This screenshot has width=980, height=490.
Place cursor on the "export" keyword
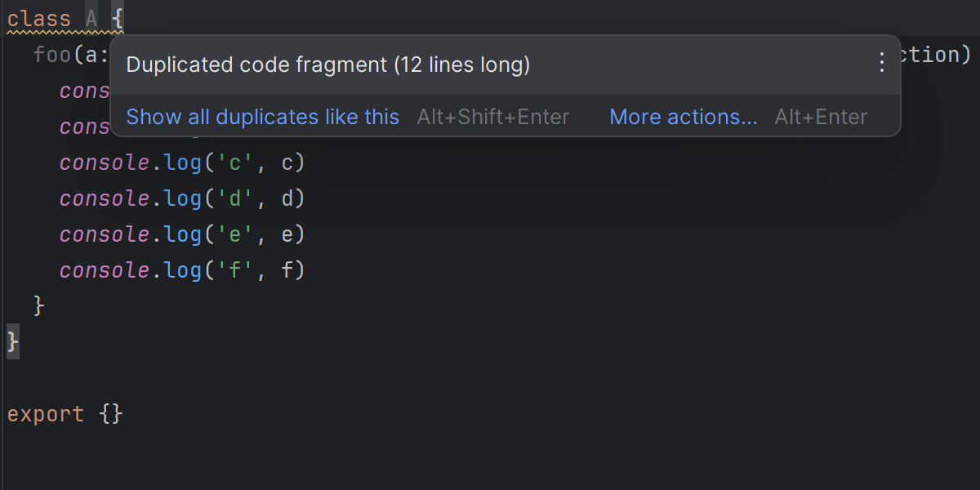(46, 414)
